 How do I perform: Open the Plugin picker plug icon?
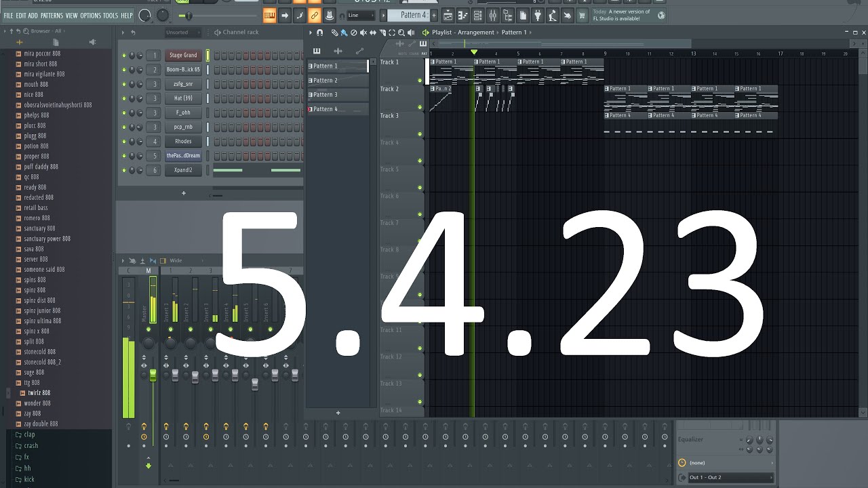pyautogui.click(x=537, y=15)
